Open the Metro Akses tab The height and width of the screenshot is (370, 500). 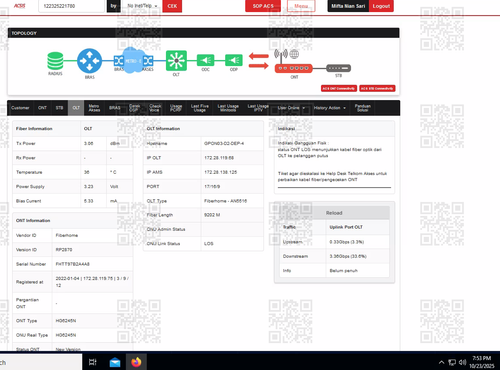[94, 108]
